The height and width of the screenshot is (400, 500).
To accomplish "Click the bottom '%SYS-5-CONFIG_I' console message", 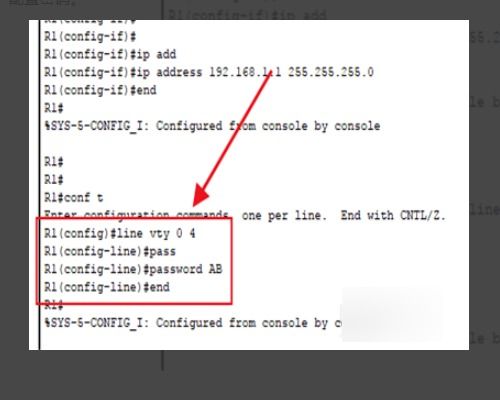I will [192, 323].
